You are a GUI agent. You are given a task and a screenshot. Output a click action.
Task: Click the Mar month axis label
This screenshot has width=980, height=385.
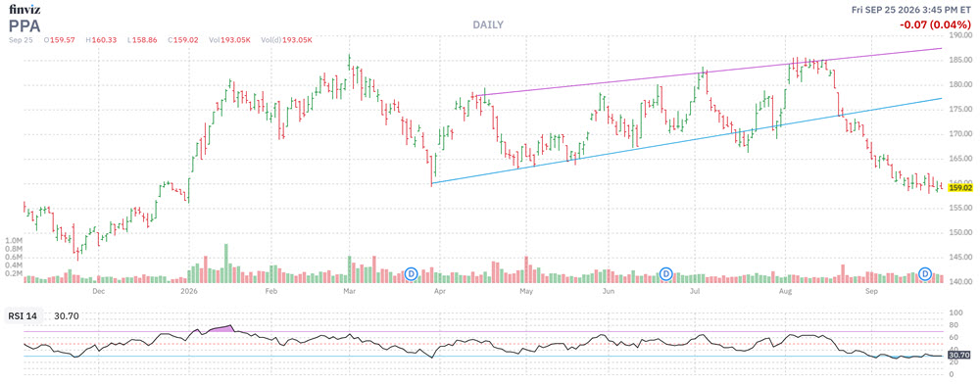coord(350,291)
